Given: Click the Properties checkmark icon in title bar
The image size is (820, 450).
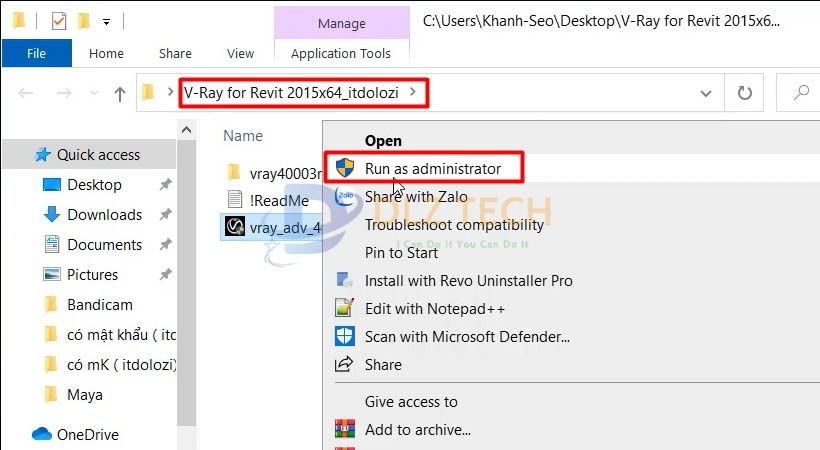Looking at the screenshot, I should 59,21.
